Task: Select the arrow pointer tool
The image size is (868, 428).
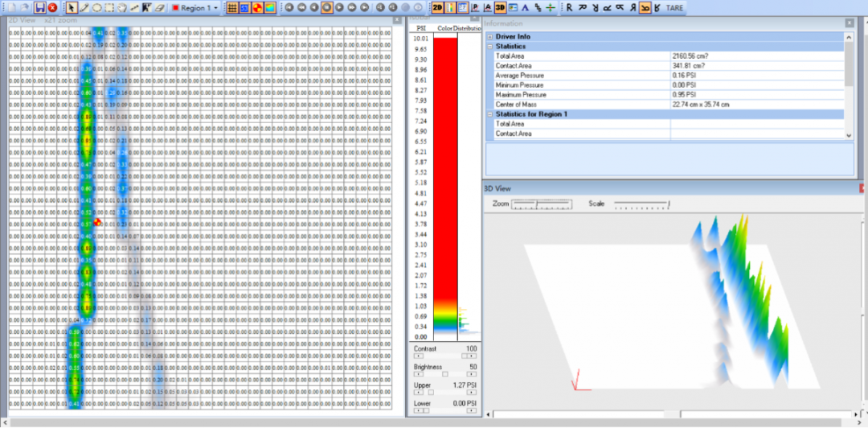Action: (x=71, y=7)
